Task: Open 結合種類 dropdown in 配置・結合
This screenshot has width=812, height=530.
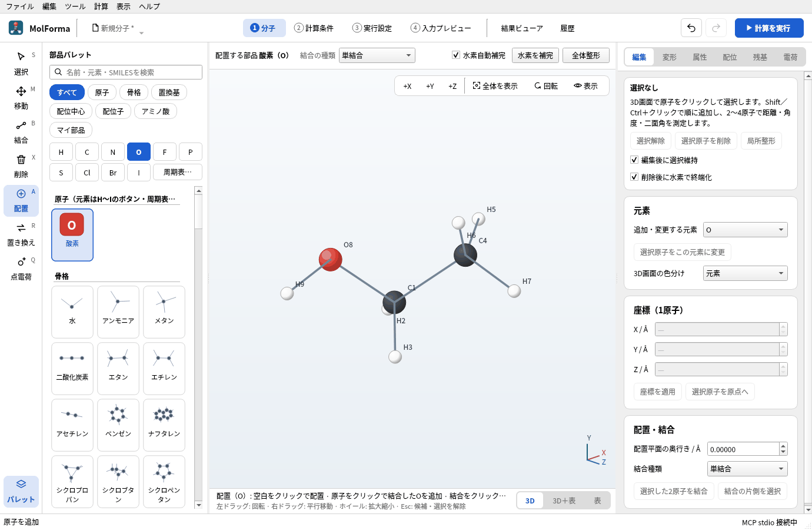Action: click(x=747, y=469)
